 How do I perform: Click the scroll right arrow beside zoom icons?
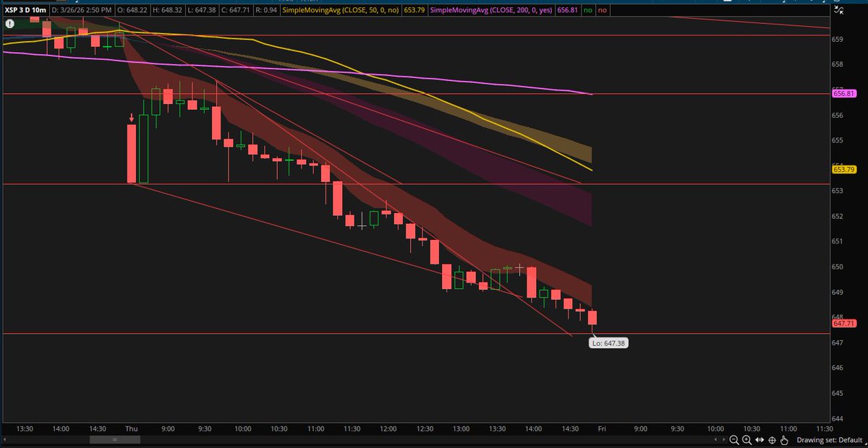coord(724,439)
